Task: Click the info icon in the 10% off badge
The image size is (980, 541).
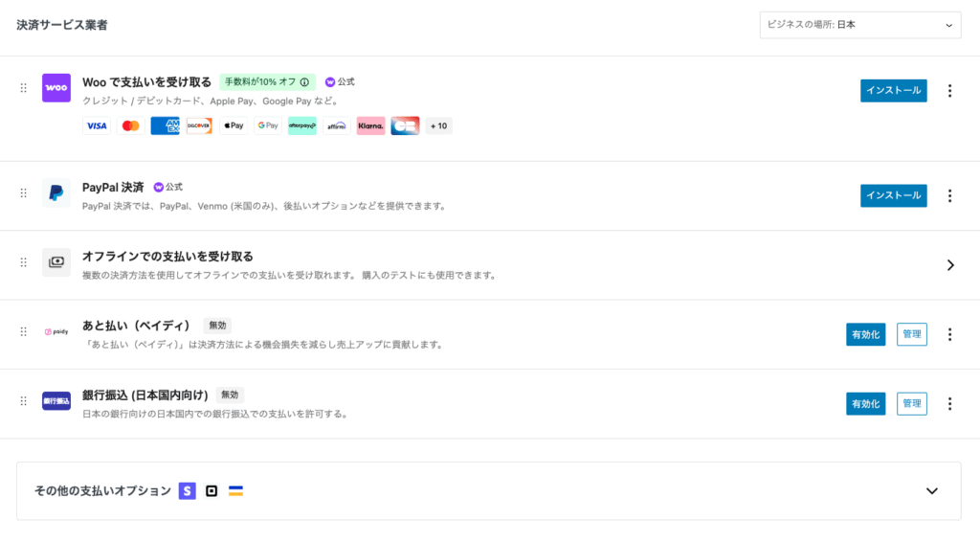Action: pyautogui.click(x=305, y=82)
